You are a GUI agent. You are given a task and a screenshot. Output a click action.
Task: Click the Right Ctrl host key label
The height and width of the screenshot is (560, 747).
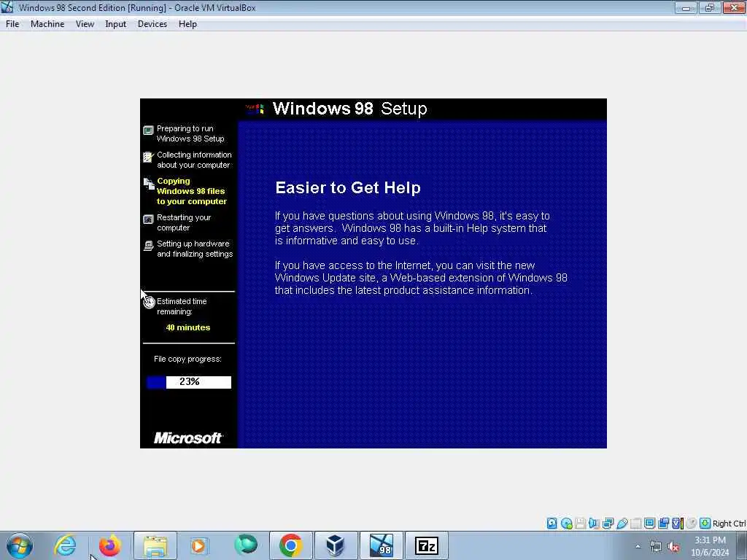(729, 524)
